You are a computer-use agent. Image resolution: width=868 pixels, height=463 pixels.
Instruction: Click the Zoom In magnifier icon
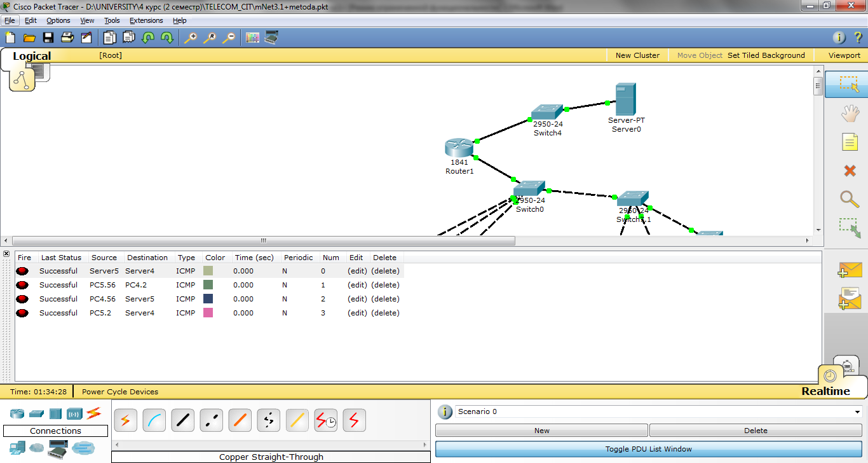tap(191, 38)
